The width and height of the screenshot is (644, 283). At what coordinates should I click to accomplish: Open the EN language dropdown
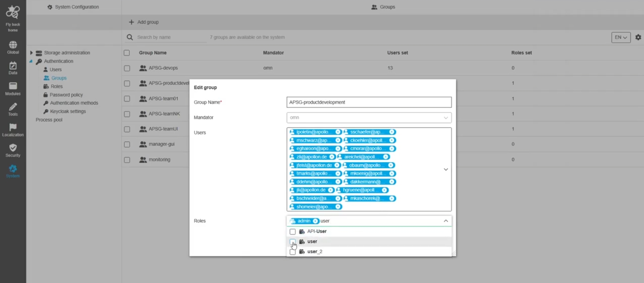point(620,37)
